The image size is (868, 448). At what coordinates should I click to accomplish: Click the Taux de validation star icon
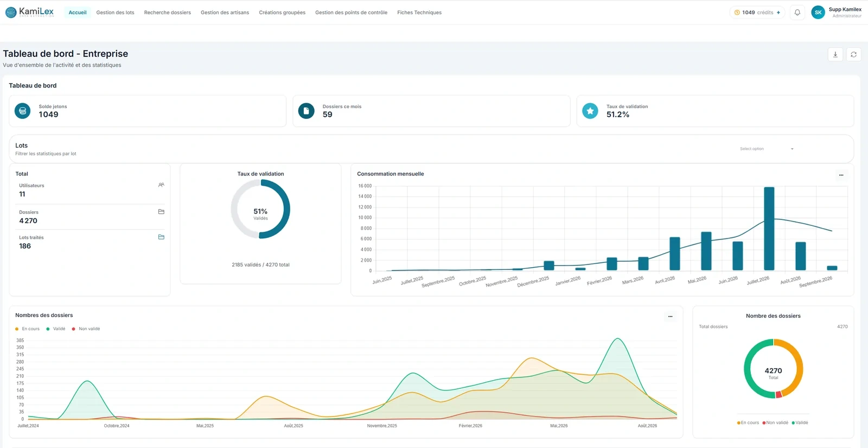pyautogui.click(x=590, y=111)
